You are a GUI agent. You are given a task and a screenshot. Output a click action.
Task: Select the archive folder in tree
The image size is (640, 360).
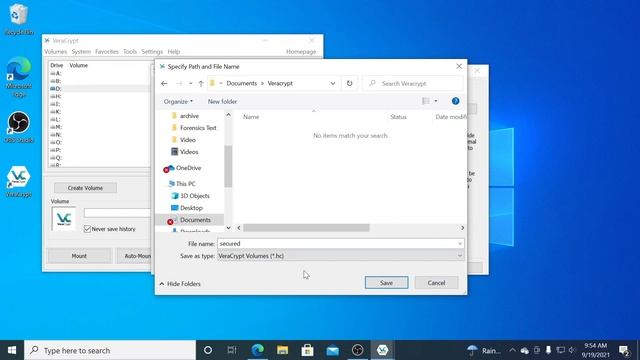[x=189, y=116]
